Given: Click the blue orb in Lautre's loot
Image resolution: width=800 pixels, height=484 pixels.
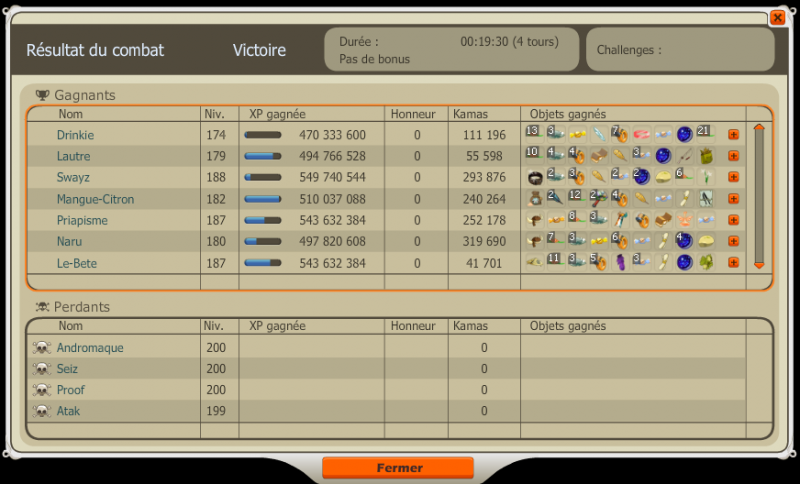Looking at the screenshot, I should pyautogui.click(x=663, y=156).
